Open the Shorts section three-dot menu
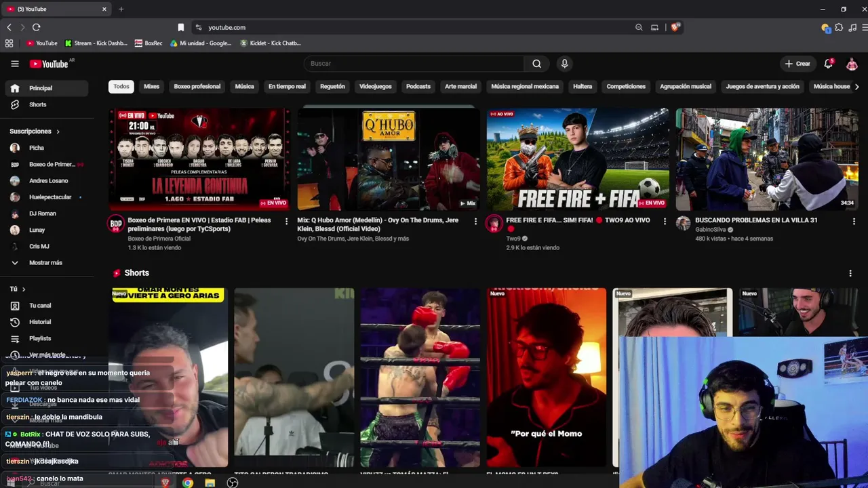The image size is (868, 488). [x=850, y=273]
